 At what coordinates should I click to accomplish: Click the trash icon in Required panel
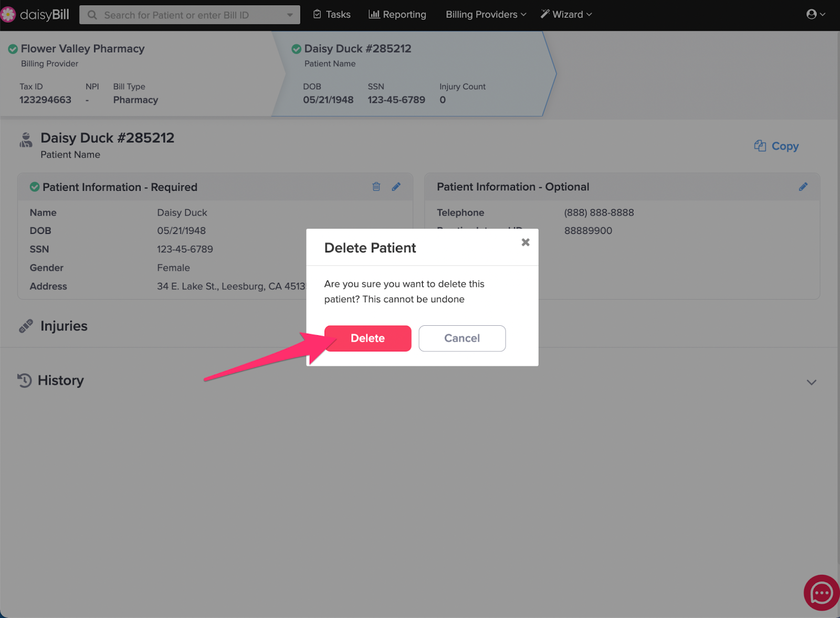click(x=376, y=187)
